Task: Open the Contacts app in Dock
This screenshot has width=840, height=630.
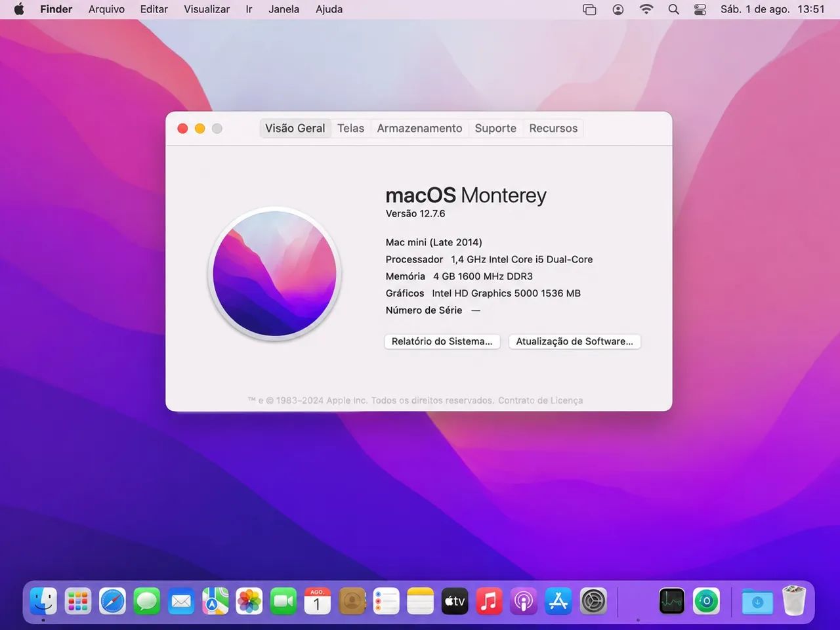Action: pyautogui.click(x=352, y=601)
